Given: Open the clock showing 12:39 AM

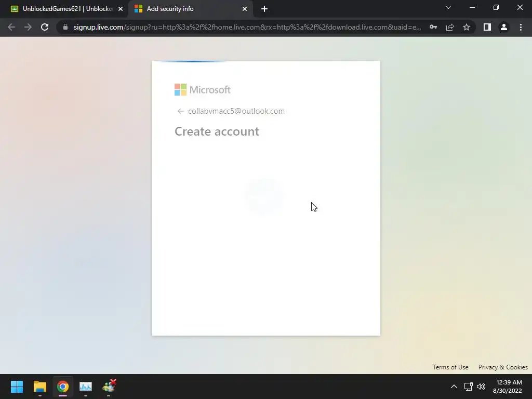Looking at the screenshot, I should pos(507,387).
